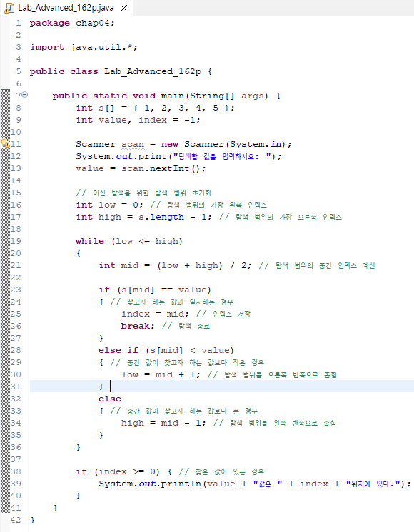Click the 'in' field of System.in
The image size is (414, 532).
pos(276,144)
